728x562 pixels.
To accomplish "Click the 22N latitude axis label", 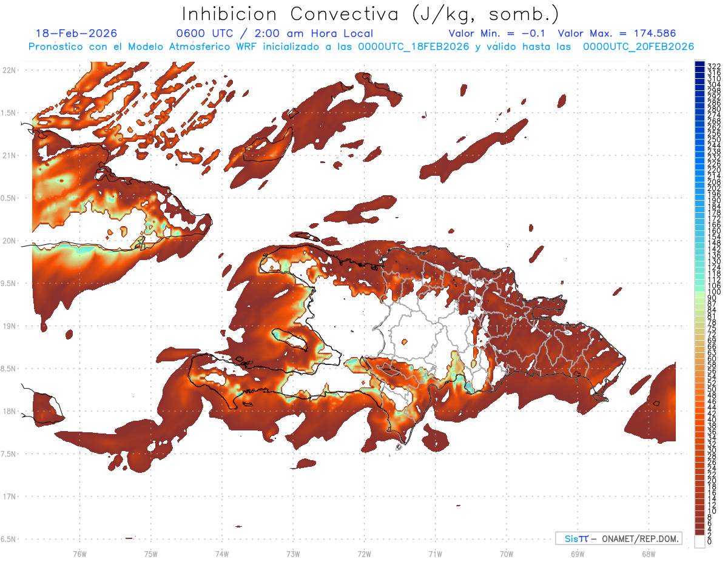I will (9, 70).
